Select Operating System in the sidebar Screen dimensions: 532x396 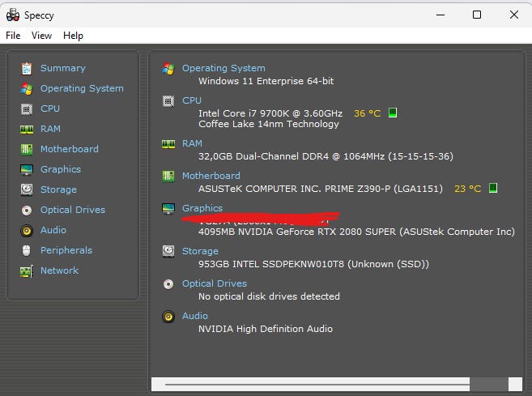(x=82, y=88)
